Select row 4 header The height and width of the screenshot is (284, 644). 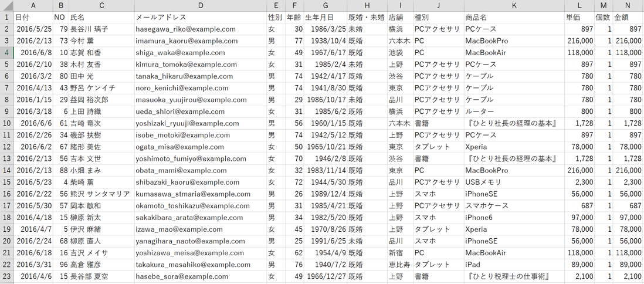coord(7,53)
